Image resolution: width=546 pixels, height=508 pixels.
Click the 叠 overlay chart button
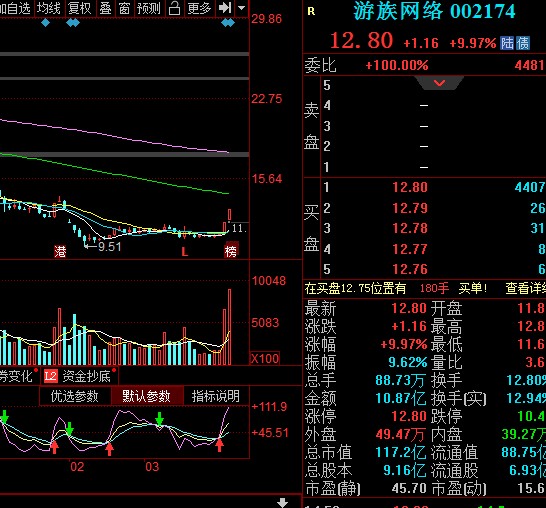(106, 8)
